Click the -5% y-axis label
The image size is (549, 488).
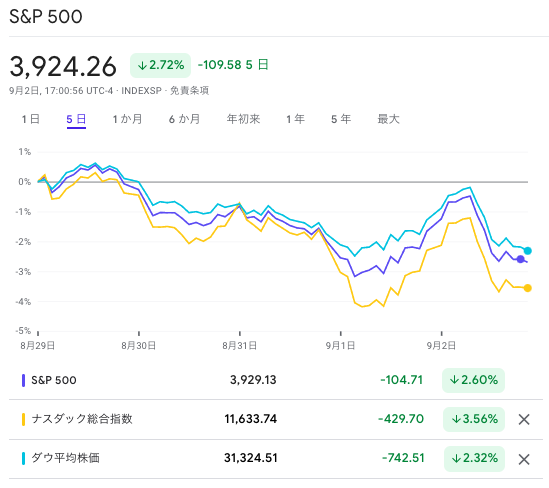[23, 331]
